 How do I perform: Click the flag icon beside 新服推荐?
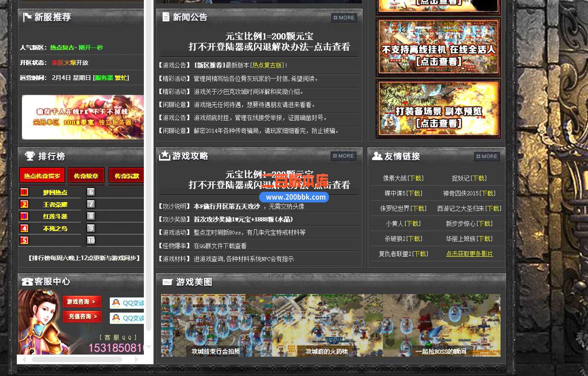[27, 17]
